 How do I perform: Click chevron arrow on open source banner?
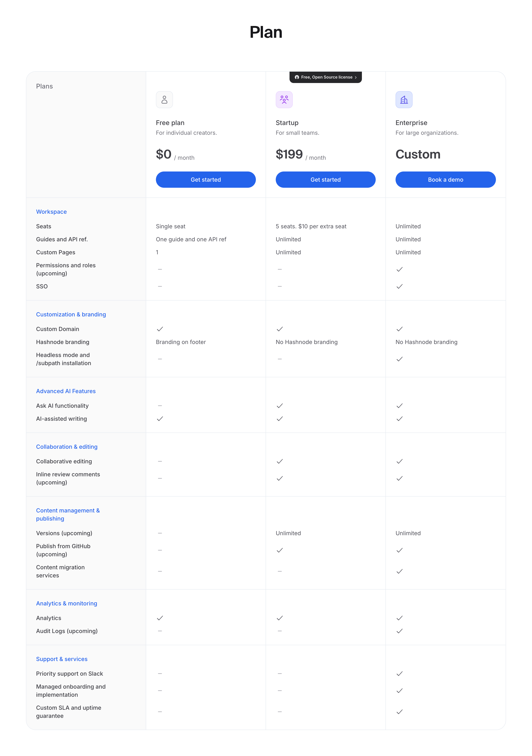[x=356, y=77]
